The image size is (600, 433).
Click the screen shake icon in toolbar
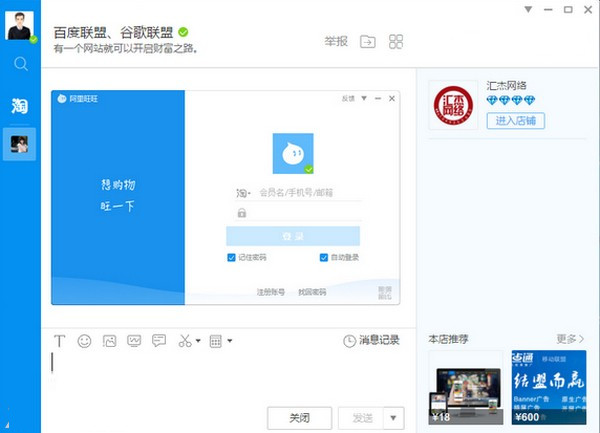134,341
